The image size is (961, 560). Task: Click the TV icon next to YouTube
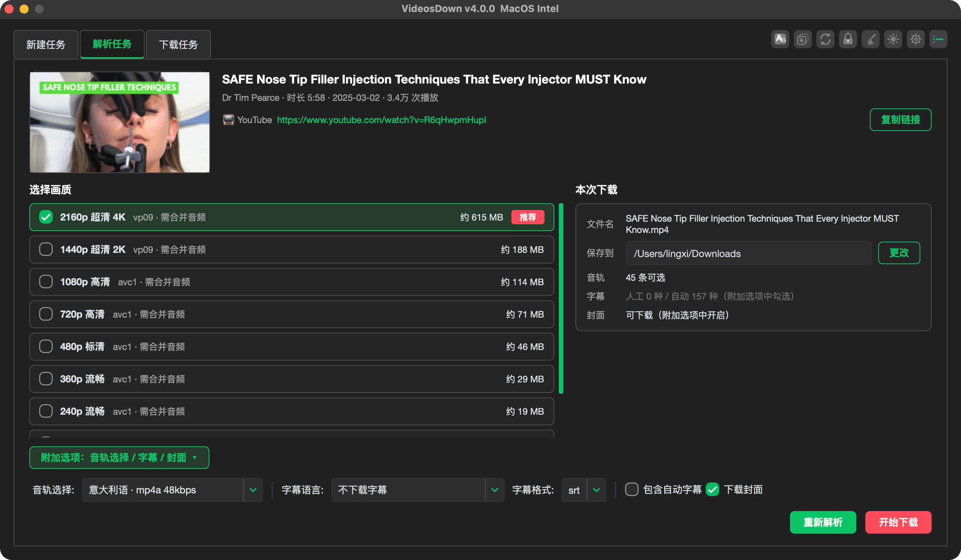[x=229, y=120]
